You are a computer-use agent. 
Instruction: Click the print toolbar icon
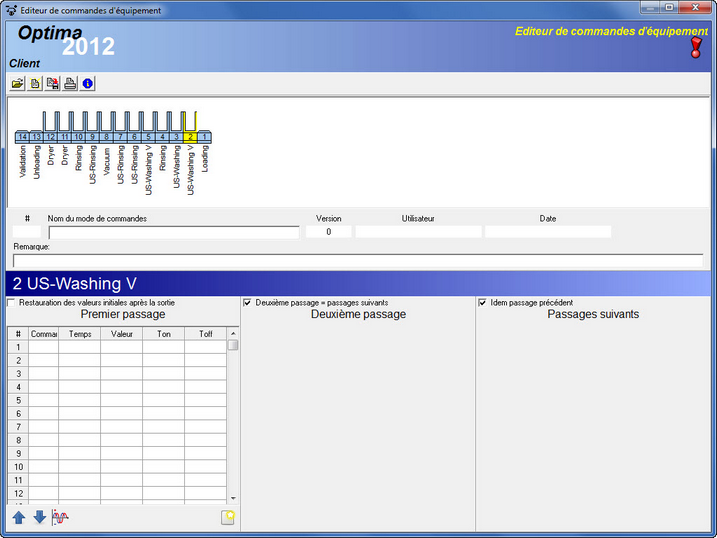click(70, 84)
